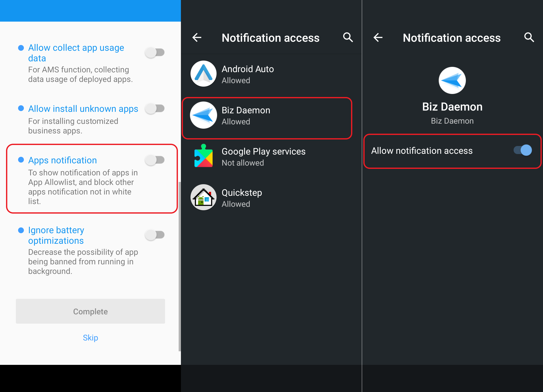543x392 pixels.
Task: Tap search icon on Biz Daemon detail screen
Action: 529,37
